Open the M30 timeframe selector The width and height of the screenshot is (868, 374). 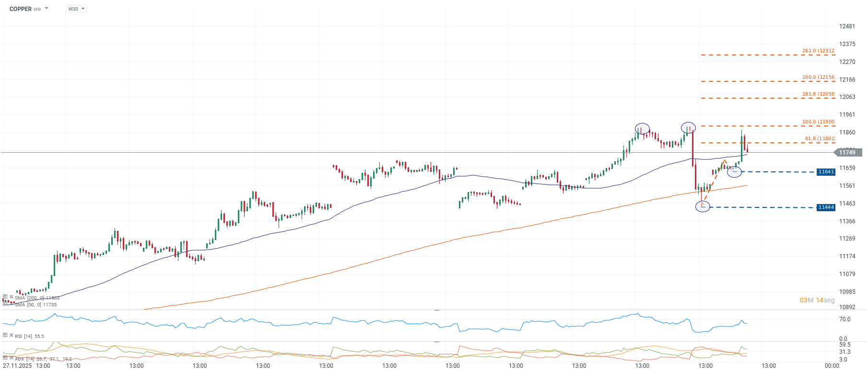click(76, 9)
